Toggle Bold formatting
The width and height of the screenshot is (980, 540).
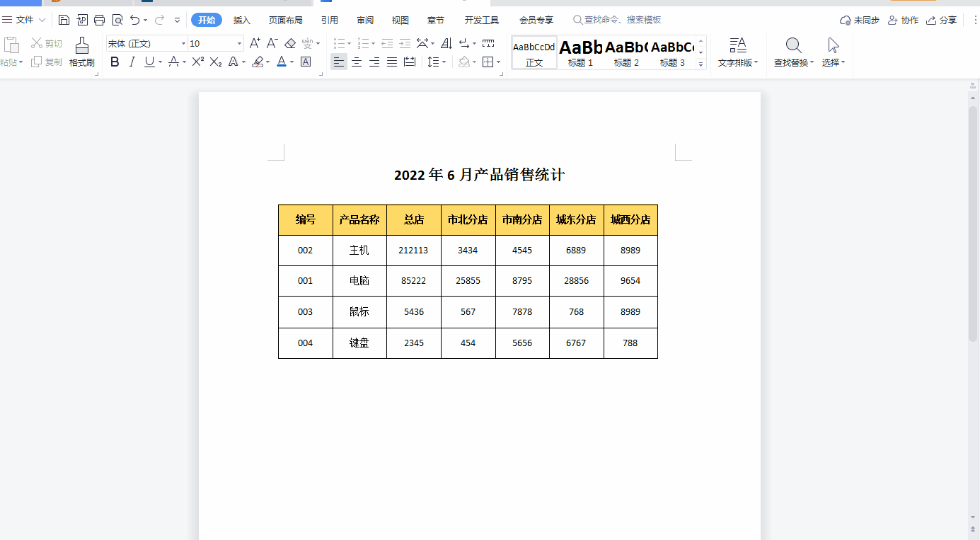coord(115,62)
